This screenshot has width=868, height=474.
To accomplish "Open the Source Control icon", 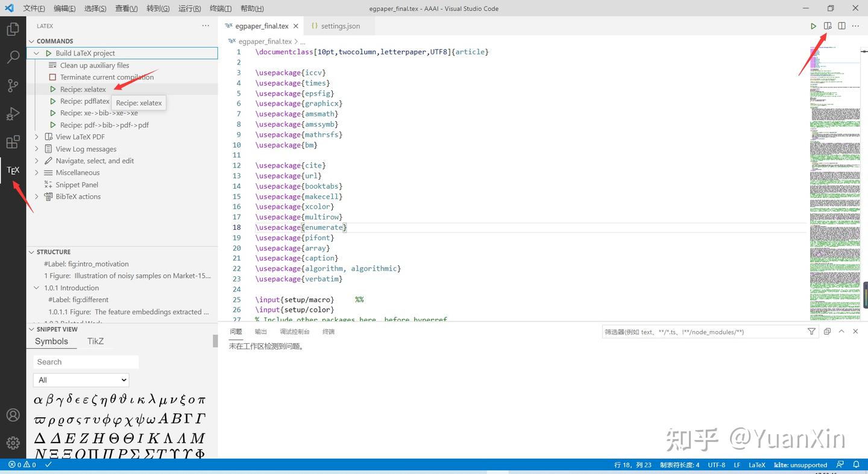I will click(13, 86).
